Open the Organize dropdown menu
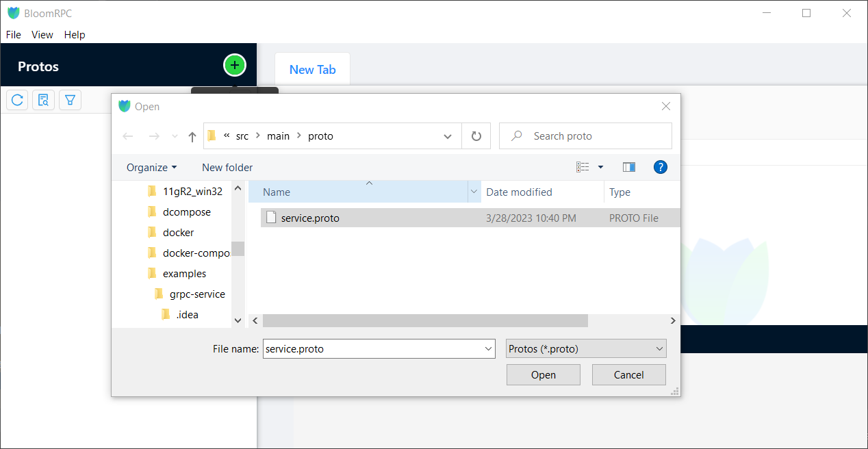Viewport: 868px width, 449px height. point(151,167)
